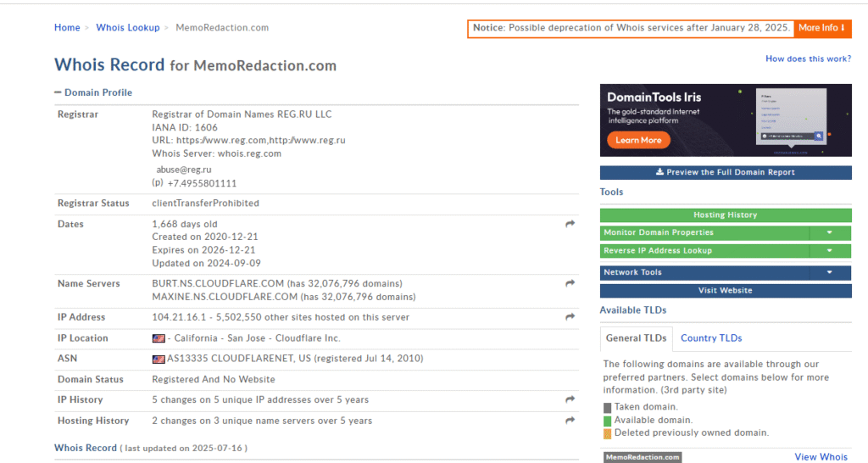Viewport: 868px width, 463px height.
Task: Click the US flag icon beside AS13335
Action: pyautogui.click(x=159, y=359)
